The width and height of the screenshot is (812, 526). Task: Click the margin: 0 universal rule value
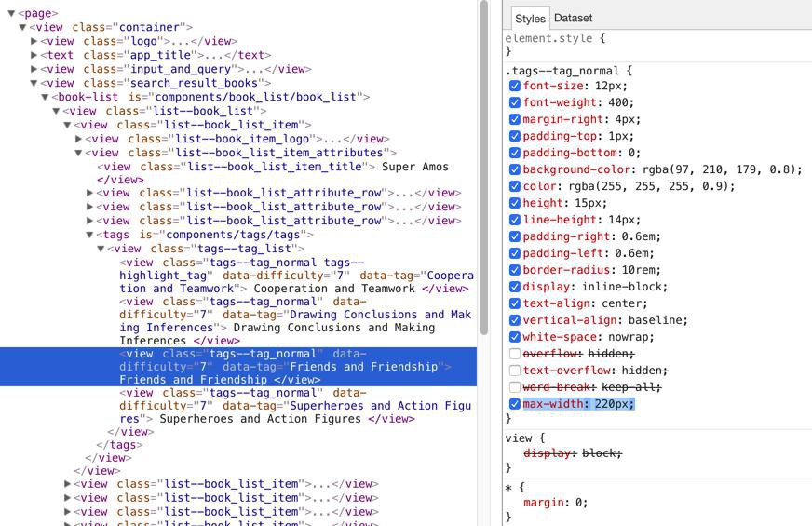(x=581, y=503)
